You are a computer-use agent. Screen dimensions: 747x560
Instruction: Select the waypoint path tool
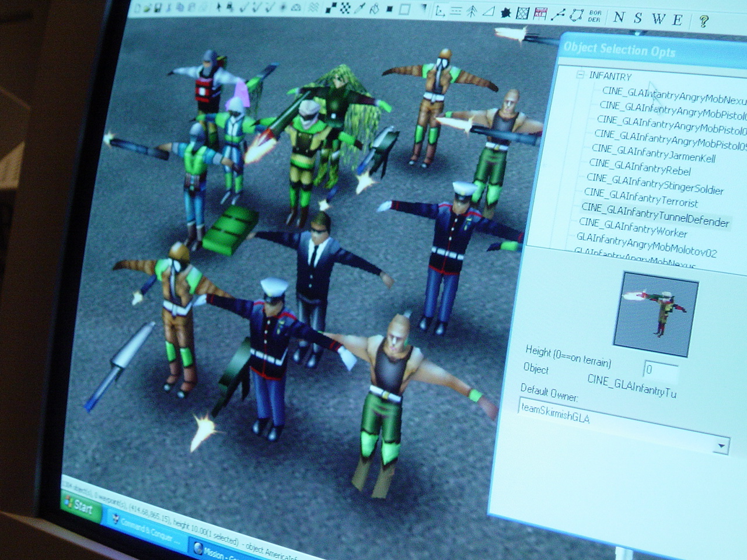pos(558,15)
